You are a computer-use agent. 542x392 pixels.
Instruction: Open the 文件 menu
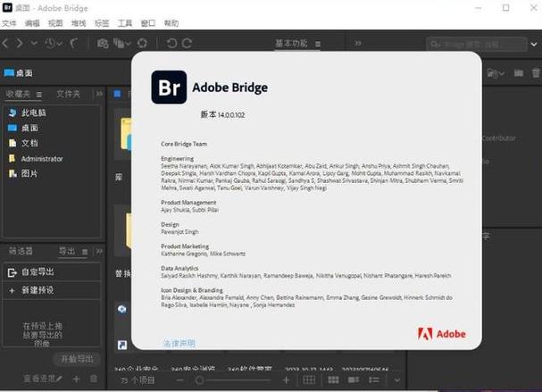pos(9,23)
